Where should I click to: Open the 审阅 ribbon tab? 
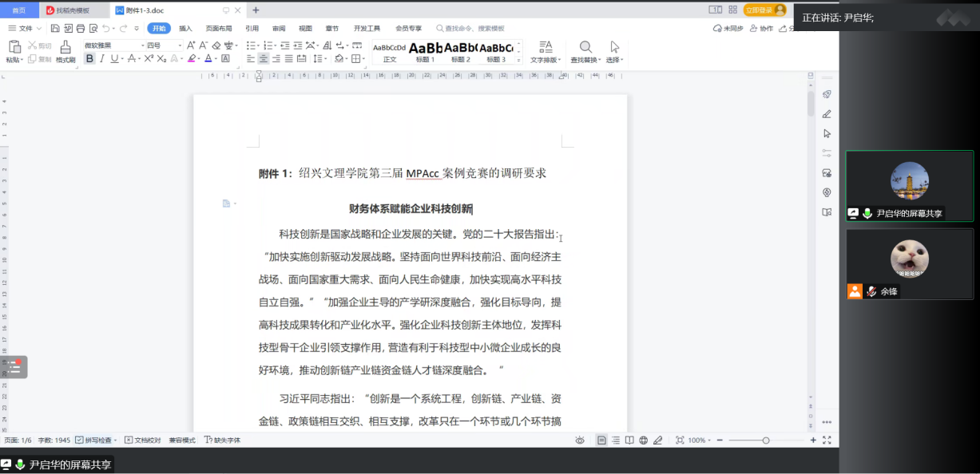[278, 28]
